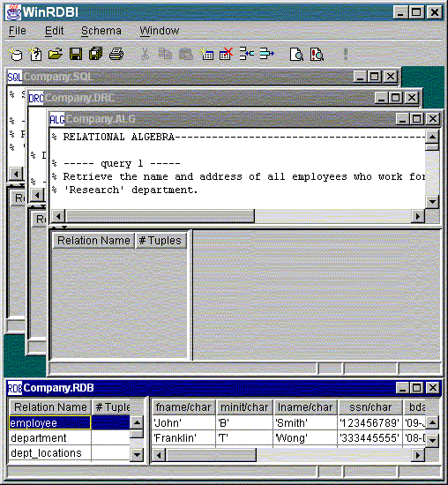Print using the printer toolbar icon
Screen dimensions: 448x485
pyautogui.click(x=116, y=54)
